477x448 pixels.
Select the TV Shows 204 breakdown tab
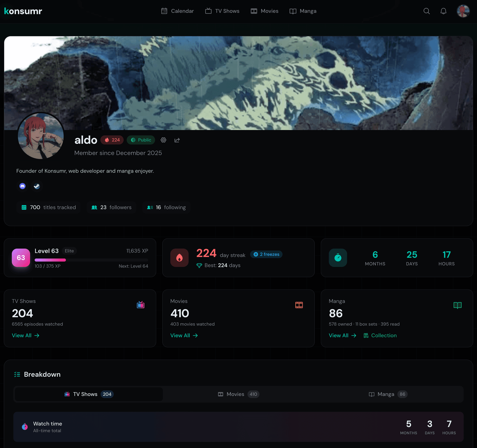coord(89,394)
